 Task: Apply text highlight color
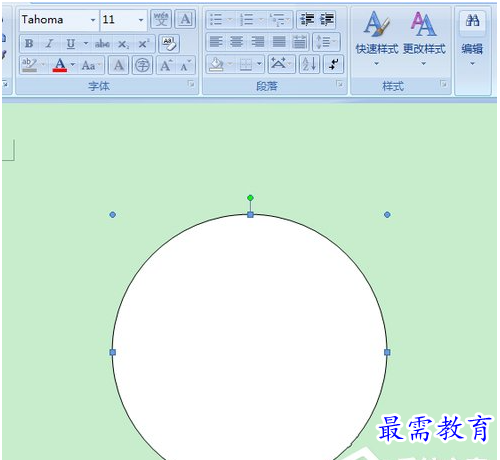pos(30,65)
